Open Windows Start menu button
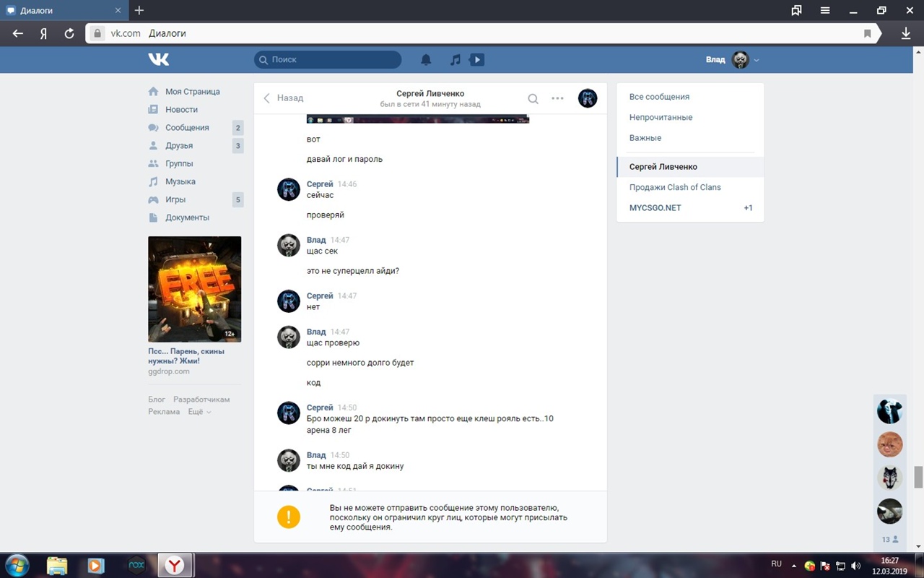 tap(17, 564)
